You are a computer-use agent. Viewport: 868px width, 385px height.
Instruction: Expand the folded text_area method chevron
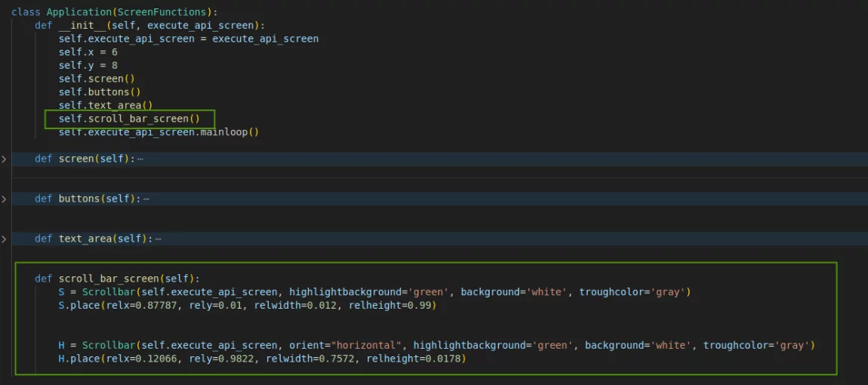point(4,239)
